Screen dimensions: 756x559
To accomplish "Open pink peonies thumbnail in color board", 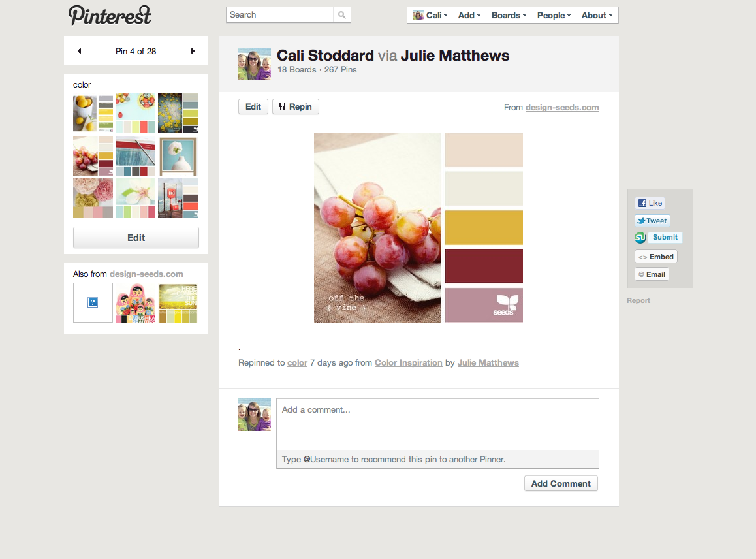I will tap(93, 199).
